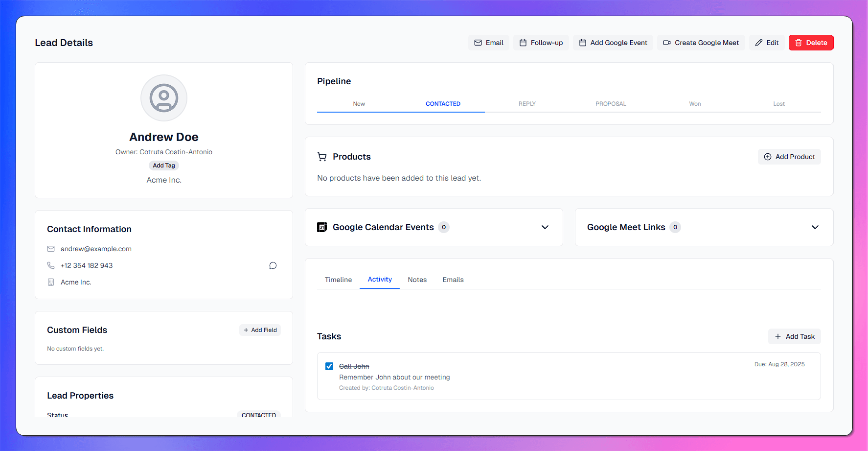Click Add Field in Custom Fields
The image size is (868, 451).
pos(260,330)
